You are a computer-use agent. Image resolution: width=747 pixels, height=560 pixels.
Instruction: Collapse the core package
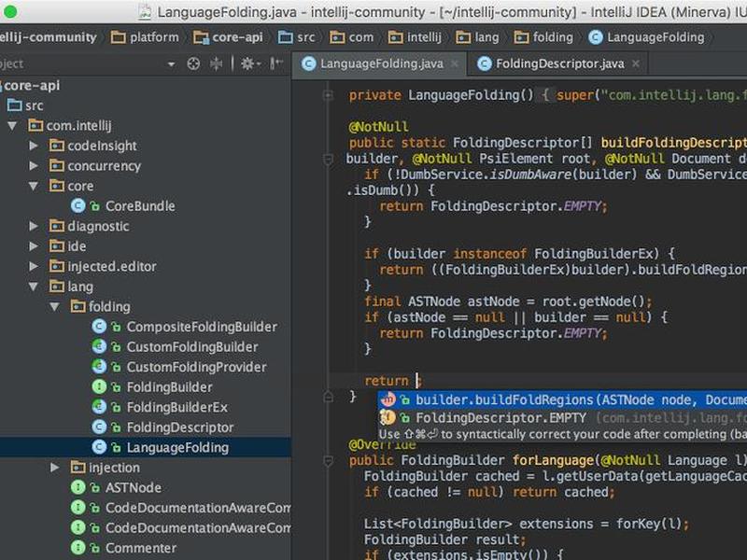click(x=34, y=186)
